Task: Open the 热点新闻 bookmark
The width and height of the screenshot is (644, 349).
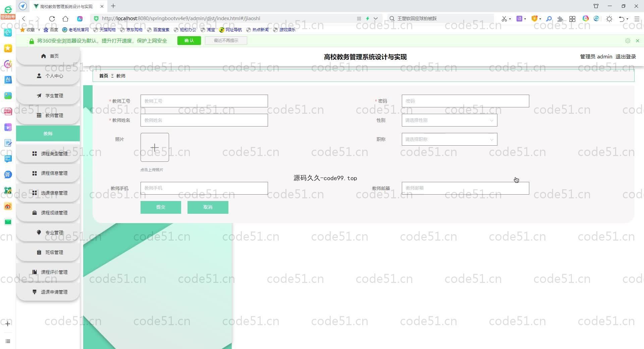Action: point(258,30)
